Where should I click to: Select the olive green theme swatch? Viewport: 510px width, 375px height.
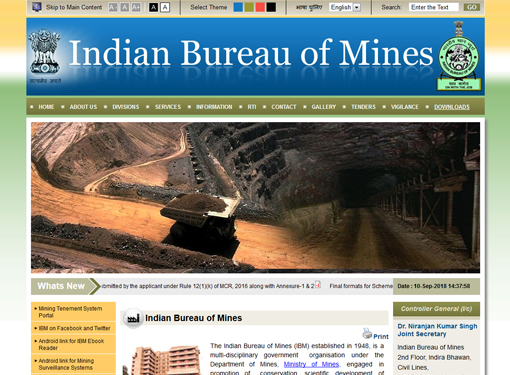point(249,7)
